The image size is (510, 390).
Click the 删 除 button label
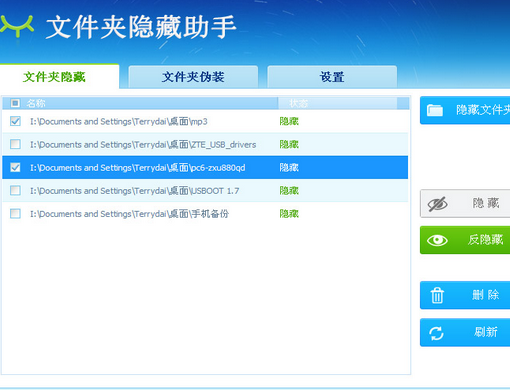click(x=485, y=295)
